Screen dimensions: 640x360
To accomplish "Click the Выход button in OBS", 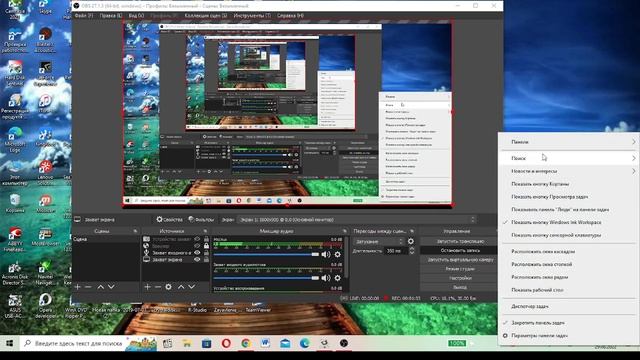I will pyautogui.click(x=460, y=287).
